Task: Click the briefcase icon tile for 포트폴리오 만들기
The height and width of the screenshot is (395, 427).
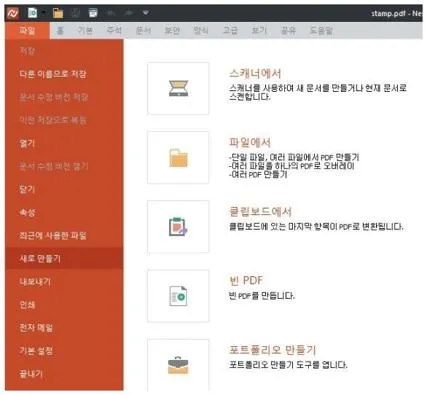Action: [178, 365]
